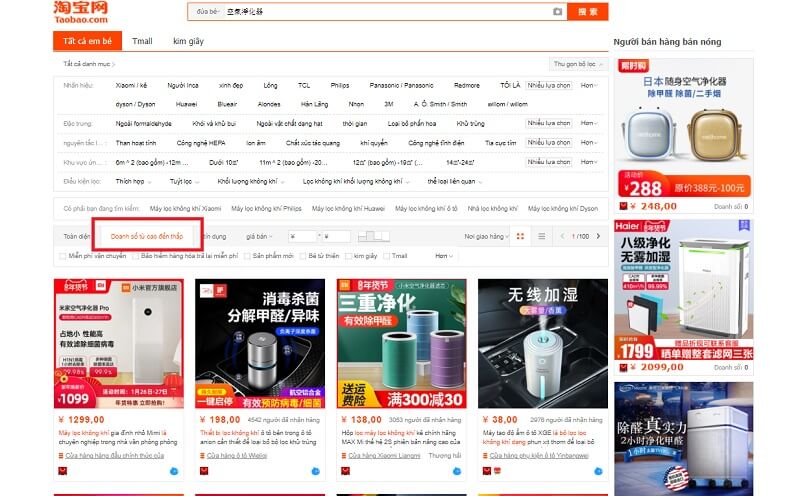Open Haier 1799 purifier ad image
800x496 pixels.
684,290
